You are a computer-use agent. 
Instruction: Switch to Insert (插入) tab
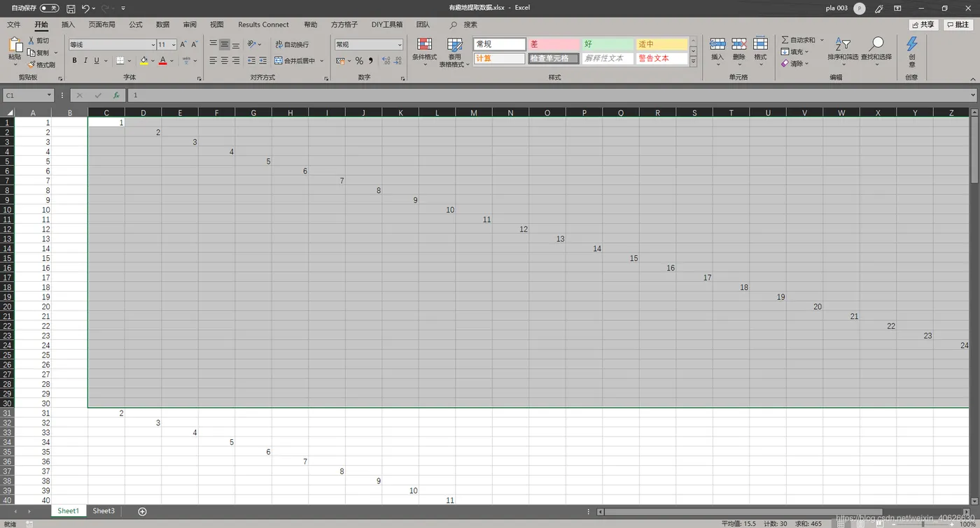point(68,24)
